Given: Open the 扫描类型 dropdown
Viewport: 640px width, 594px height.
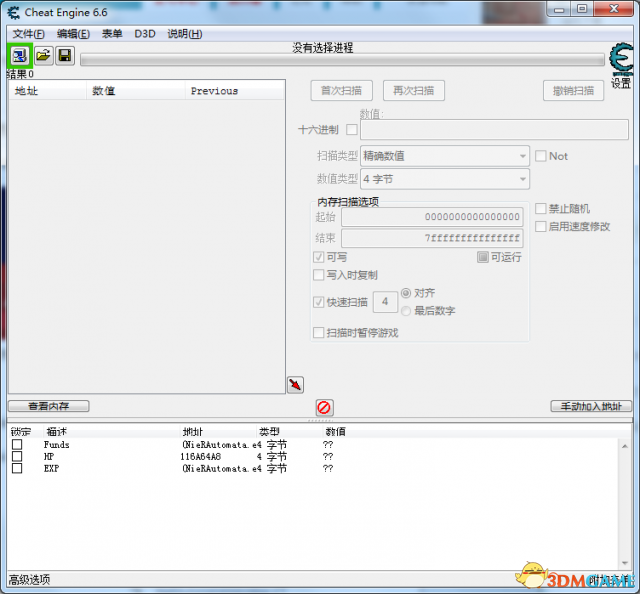Looking at the screenshot, I should tap(445, 156).
